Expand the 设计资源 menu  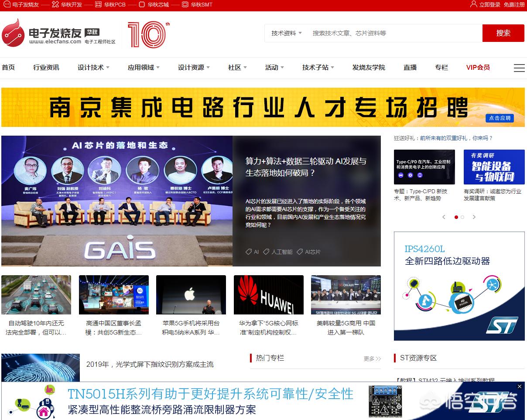coord(194,68)
